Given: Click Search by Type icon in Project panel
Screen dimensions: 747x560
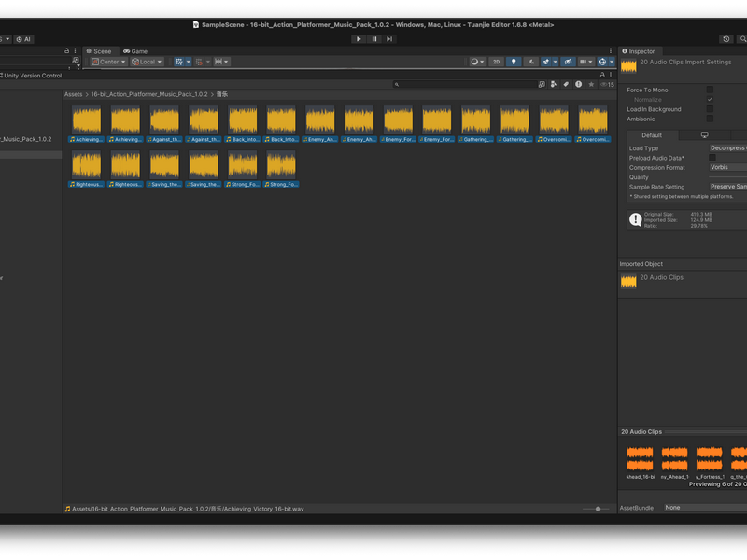Looking at the screenshot, I should [x=554, y=84].
